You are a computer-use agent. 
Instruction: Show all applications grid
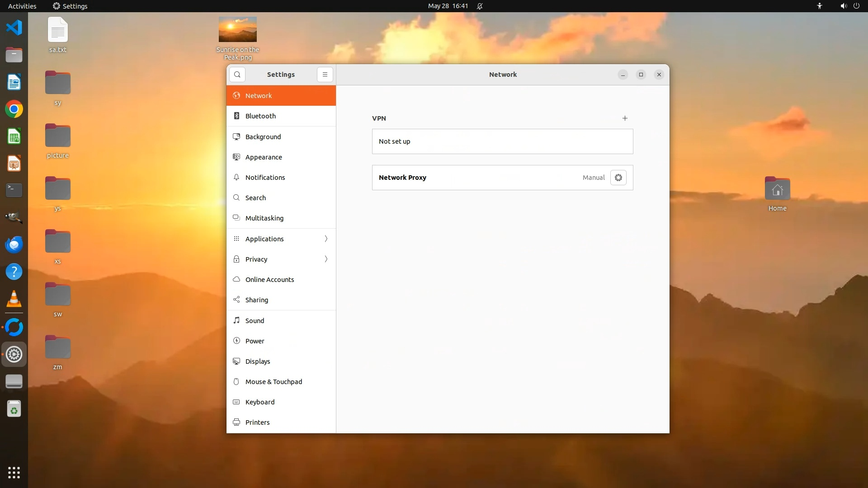coord(14,473)
